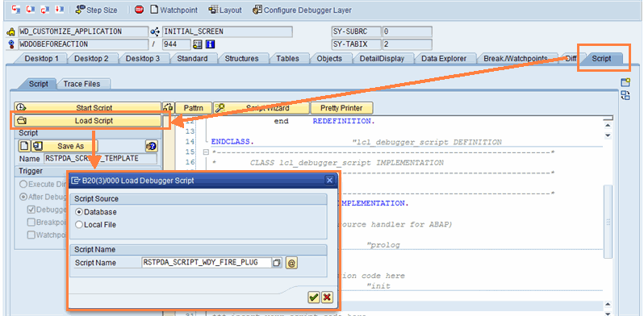Click the Pretty Printer button
The image size is (644, 316).
[x=341, y=108]
